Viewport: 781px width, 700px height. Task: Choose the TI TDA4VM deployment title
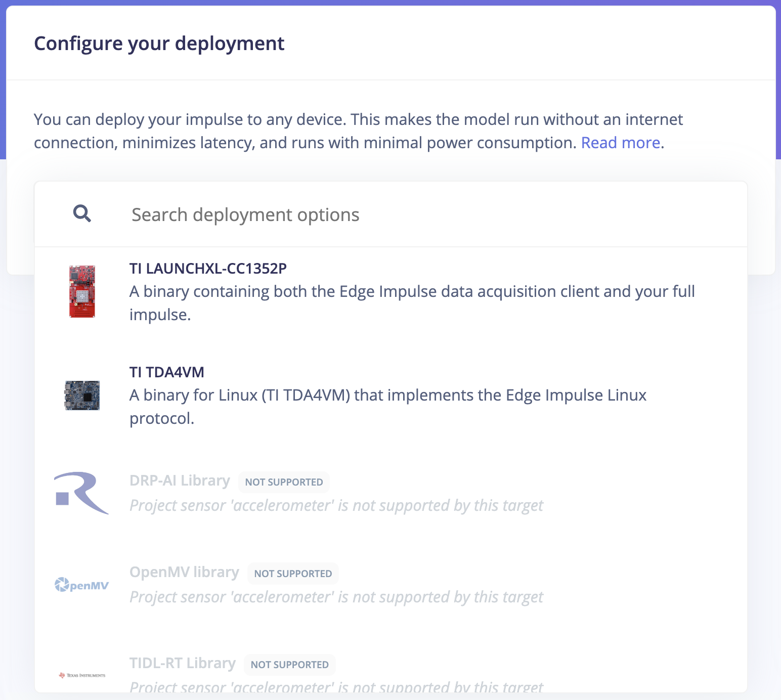[166, 372]
